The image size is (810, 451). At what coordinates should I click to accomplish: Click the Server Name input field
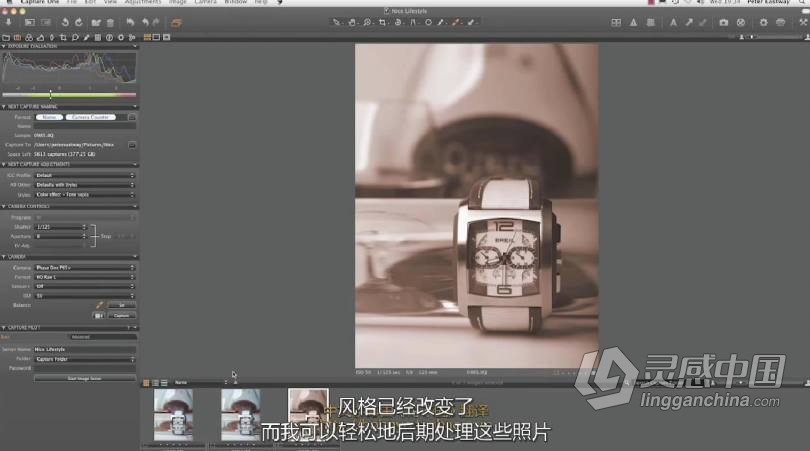85,350
